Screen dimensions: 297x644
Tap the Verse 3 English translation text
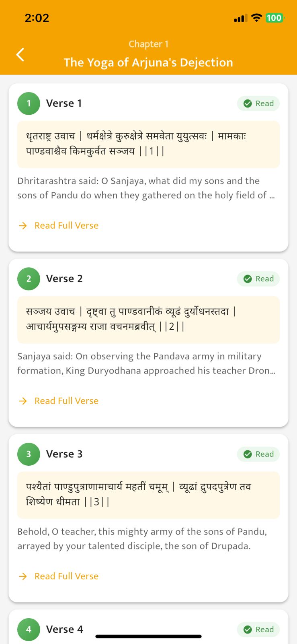point(142,539)
